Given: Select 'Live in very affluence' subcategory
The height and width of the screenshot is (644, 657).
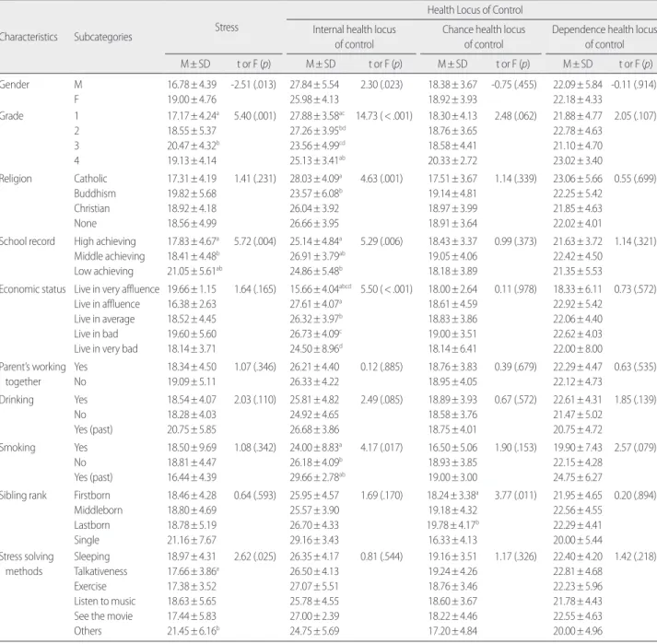Looking at the screenshot, I should (x=116, y=289).
